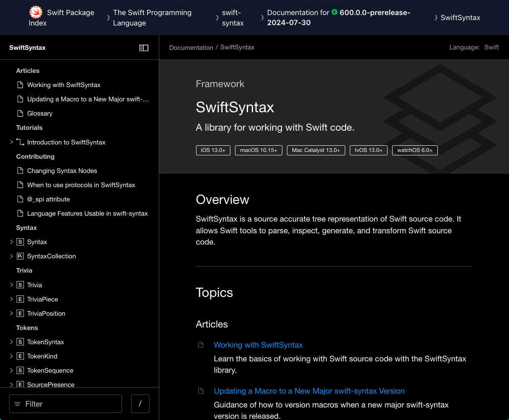The height and width of the screenshot is (420, 509).
Task: Open Glossary in the sidebar
Action: pyautogui.click(x=40, y=113)
